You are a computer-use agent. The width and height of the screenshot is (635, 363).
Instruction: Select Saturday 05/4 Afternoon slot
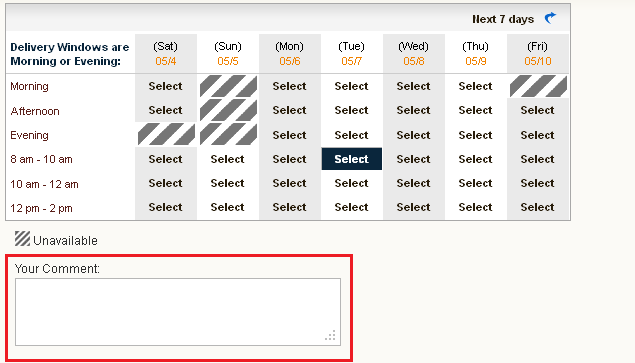click(165, 110)
